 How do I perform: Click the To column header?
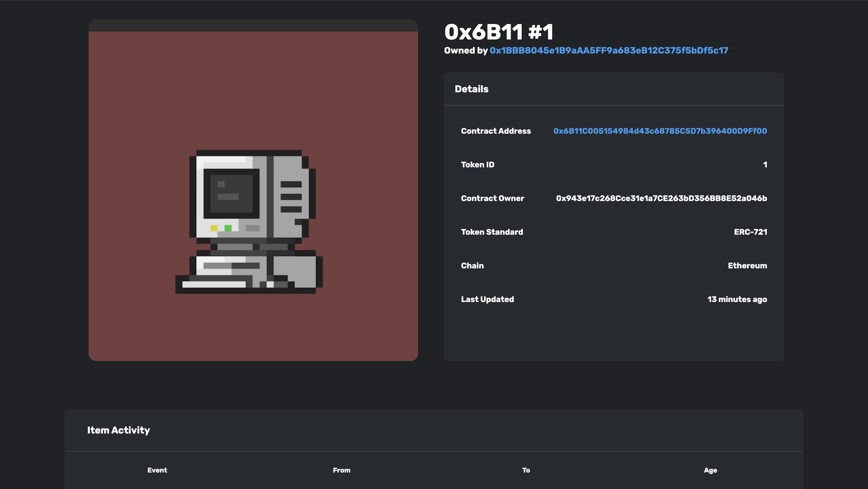pos(526,470)
